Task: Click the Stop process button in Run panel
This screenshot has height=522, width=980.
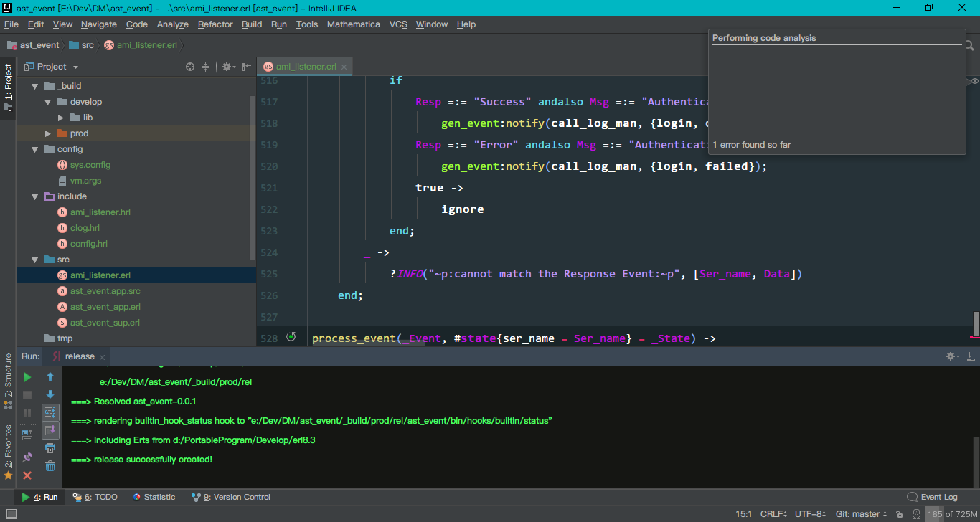Action: pos(27,395)
